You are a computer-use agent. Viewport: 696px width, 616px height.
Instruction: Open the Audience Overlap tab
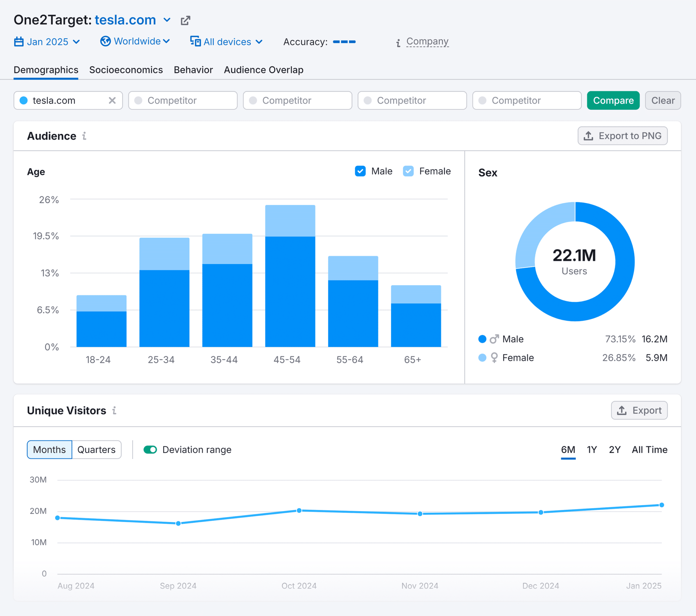pos(264,70)
